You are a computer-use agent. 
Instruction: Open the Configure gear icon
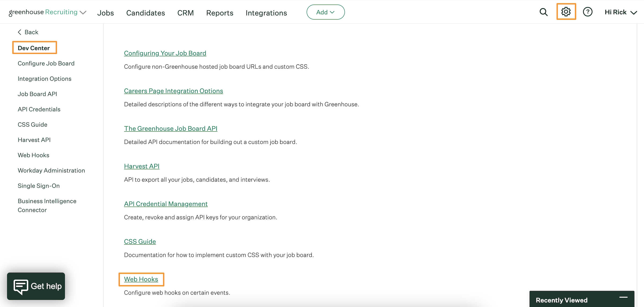566,12
